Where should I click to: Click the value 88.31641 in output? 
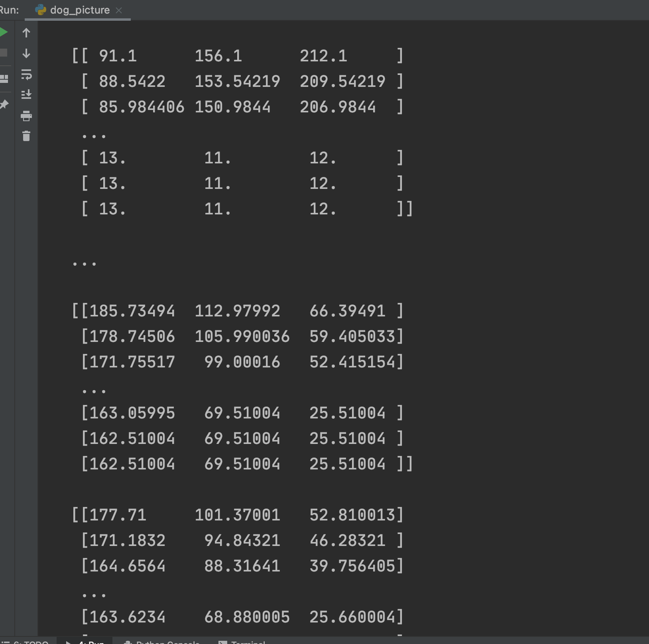(242, 566)
